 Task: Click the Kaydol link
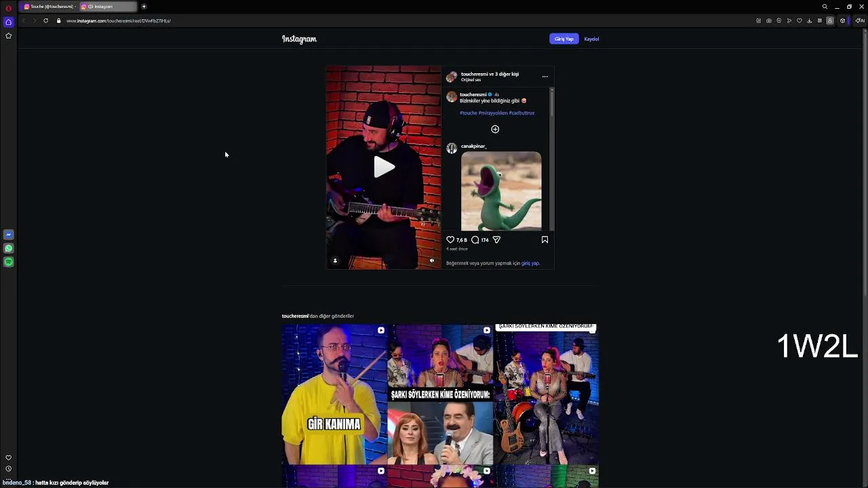pyautogui.click(x=591, y=39)
